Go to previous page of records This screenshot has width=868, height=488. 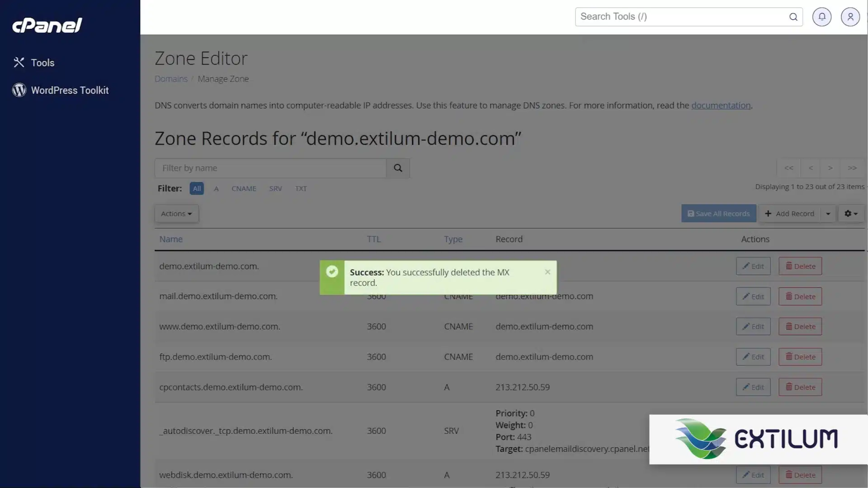click(x=811, y=168)
